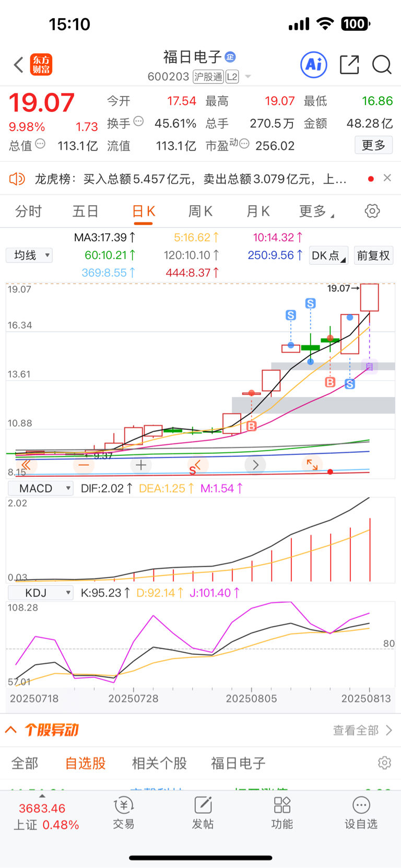
Task: Tap the chart pan-left double arrow
Action: 26,465
